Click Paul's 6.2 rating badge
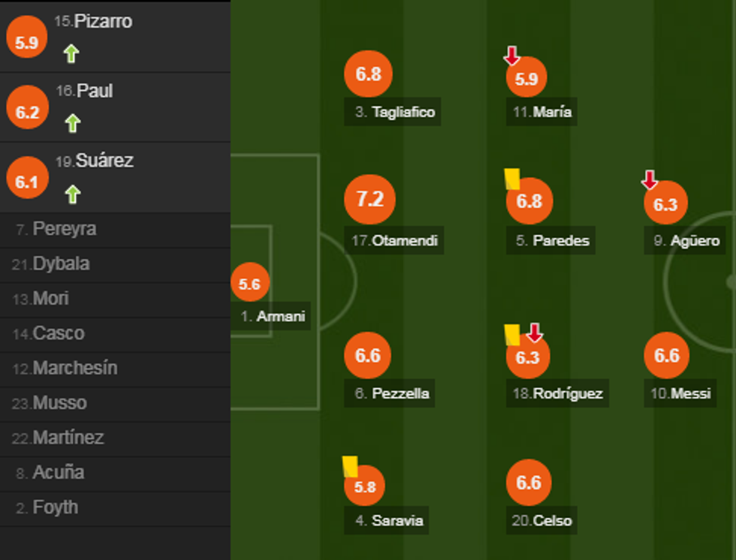This screenshot has height=560, width=736. (26, 113)
